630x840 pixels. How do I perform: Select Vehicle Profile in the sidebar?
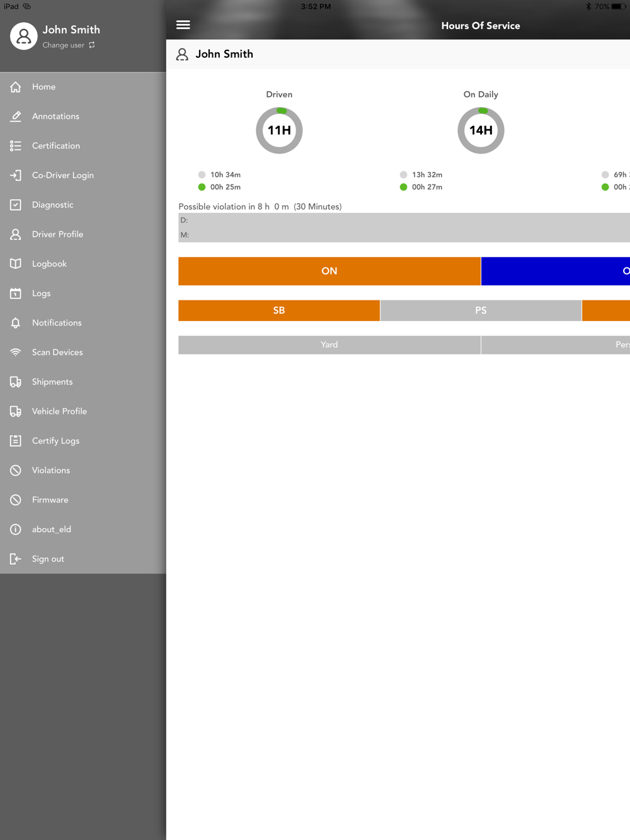tap(83, 411)
